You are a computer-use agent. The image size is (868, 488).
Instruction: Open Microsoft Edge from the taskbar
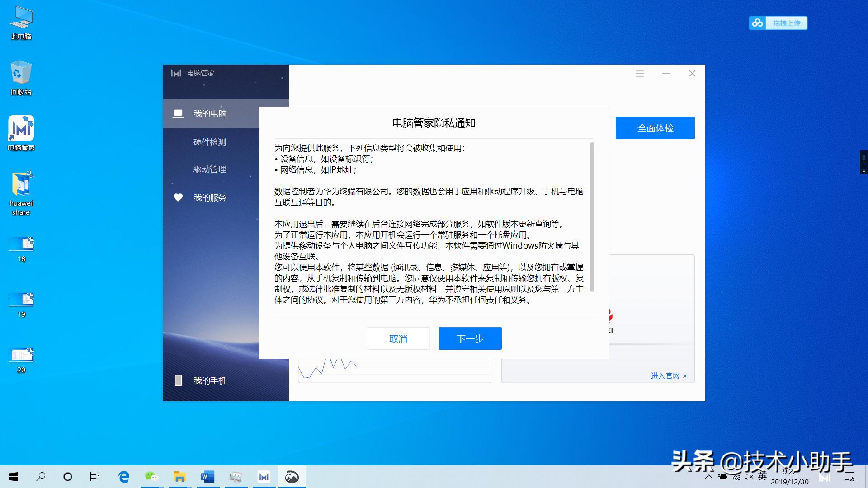123,477
